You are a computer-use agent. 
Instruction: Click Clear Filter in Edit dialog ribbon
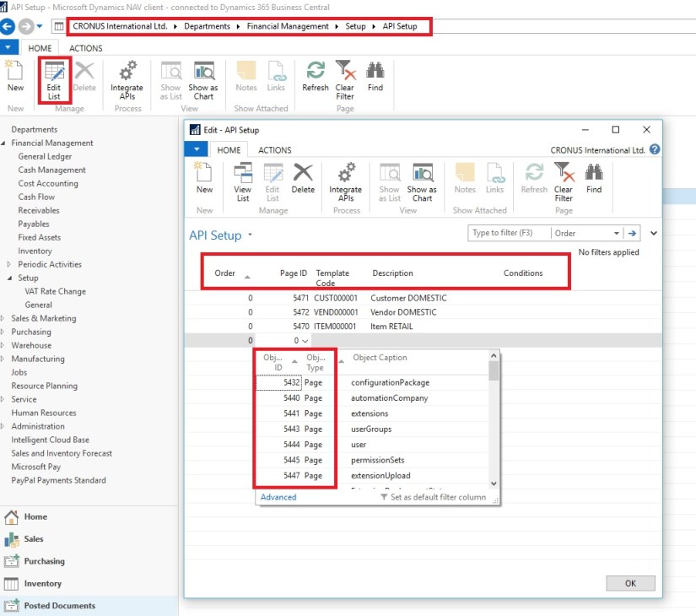coord(564,182)
